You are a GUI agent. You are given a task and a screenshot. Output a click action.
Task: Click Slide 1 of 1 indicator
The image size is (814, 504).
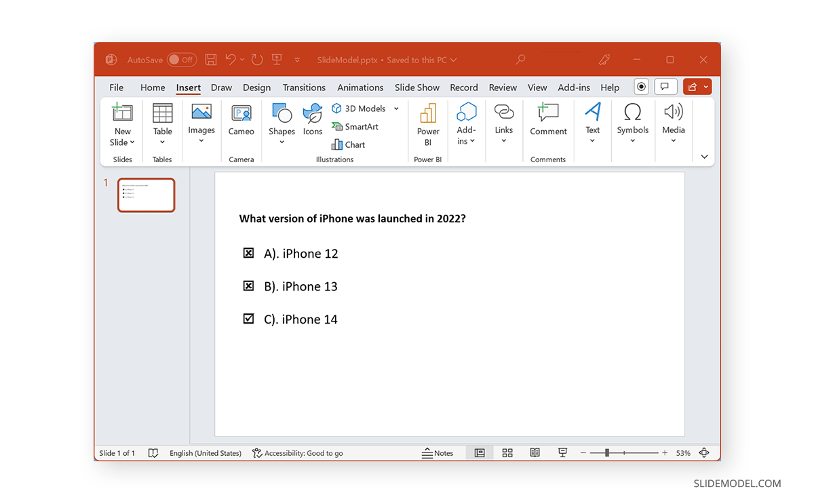(117, 453)
